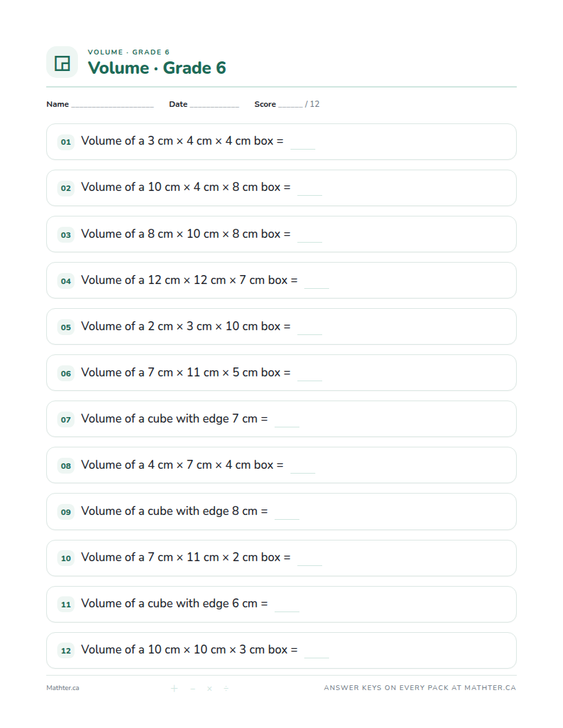Click the "/ 12" score total text
Screen dimensions: 563x728
click(312, 104)
